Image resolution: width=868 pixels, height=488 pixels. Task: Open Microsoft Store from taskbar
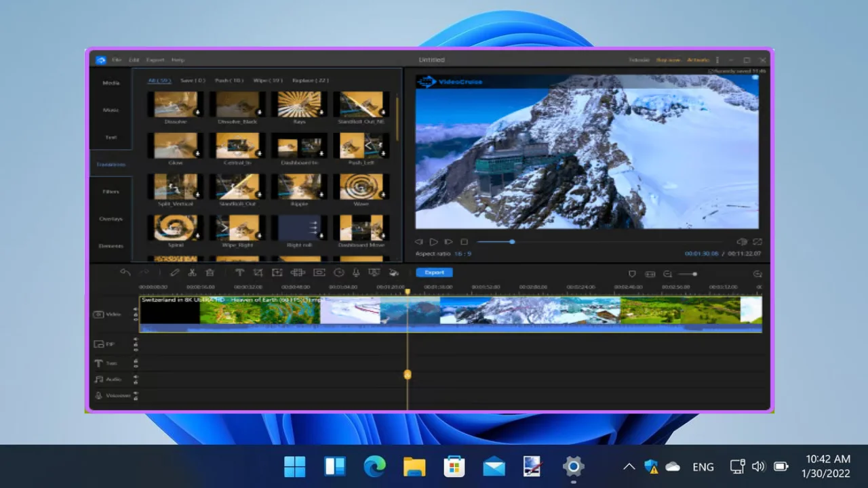tap(454, 466)
